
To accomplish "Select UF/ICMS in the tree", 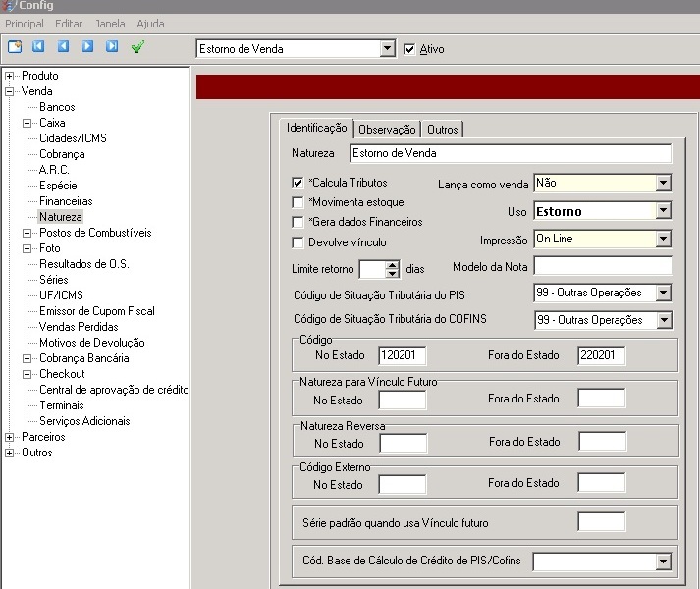I will 61,295.
